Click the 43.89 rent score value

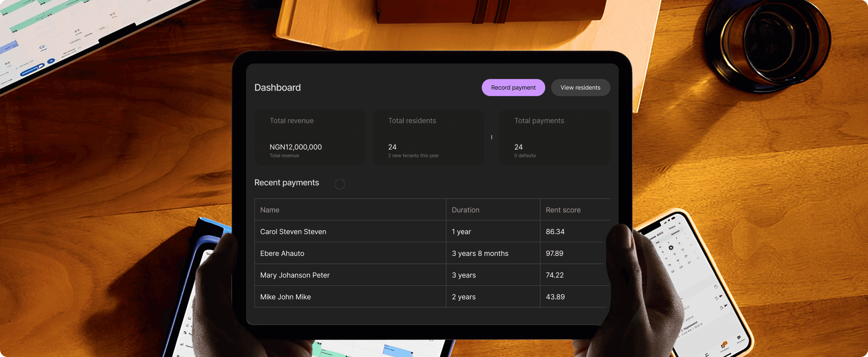click(555, 297)
